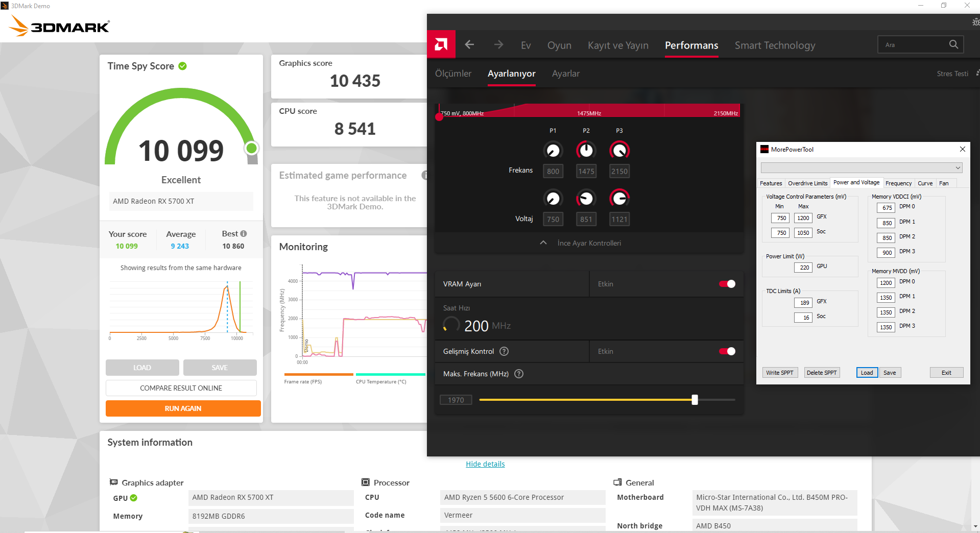Click the Graphics adapter section icon
The image size is (980, 533).
[114, 482]
